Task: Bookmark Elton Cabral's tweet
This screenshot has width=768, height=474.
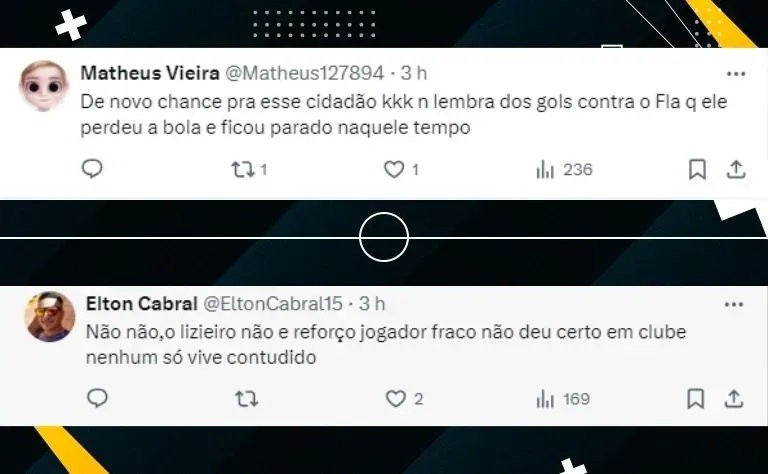Action: tap(696, 399)
